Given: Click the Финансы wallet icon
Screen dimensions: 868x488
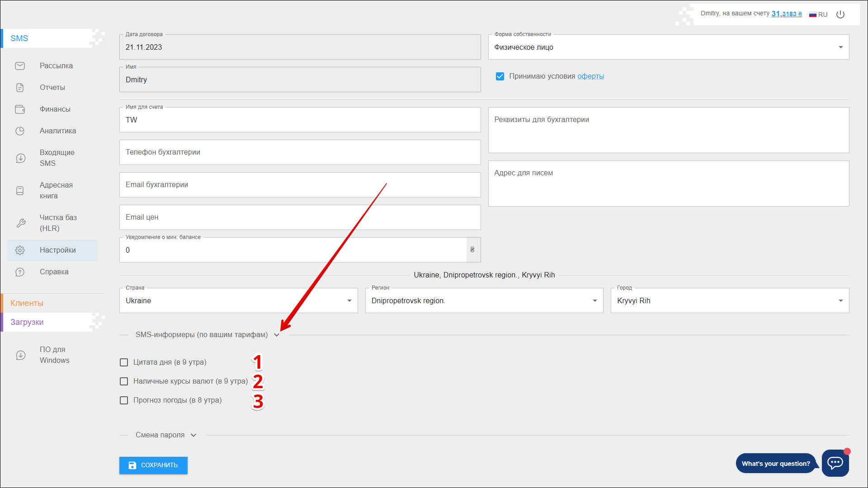Looking at the screenshot, I should [20, 109].
